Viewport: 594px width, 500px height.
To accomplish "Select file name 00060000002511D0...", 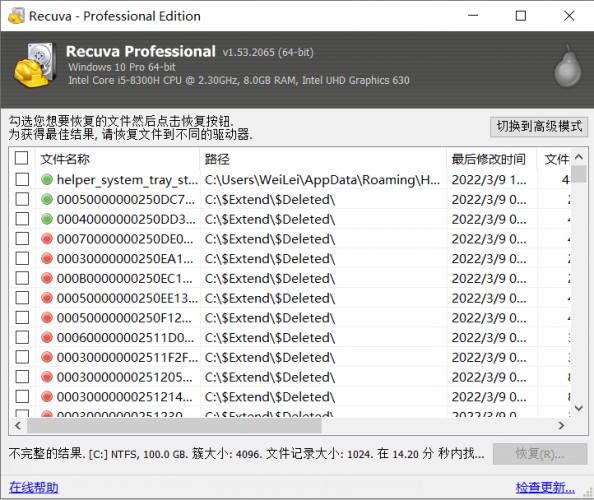I will coord(125,337).
